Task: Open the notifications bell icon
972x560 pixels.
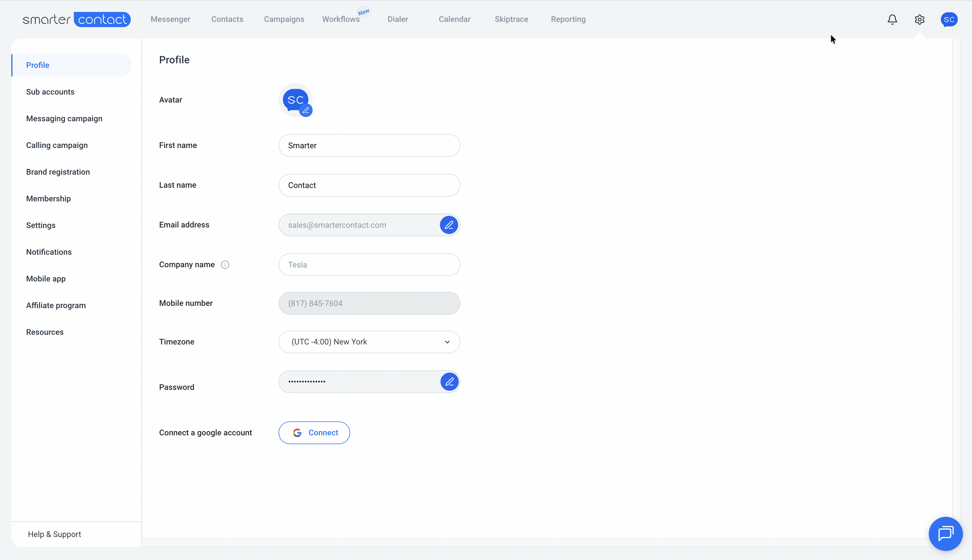Action: [x=892, y=19]
